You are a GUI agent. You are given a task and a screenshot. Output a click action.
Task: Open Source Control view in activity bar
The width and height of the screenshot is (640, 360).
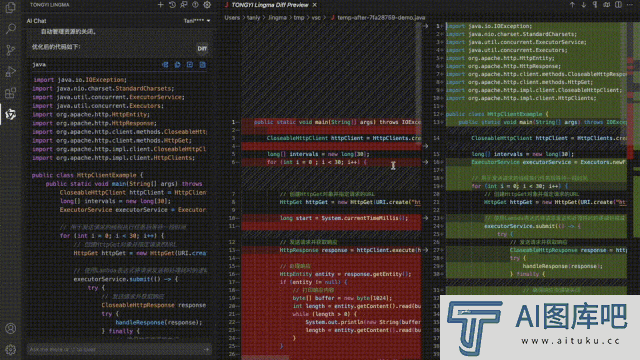11,50
